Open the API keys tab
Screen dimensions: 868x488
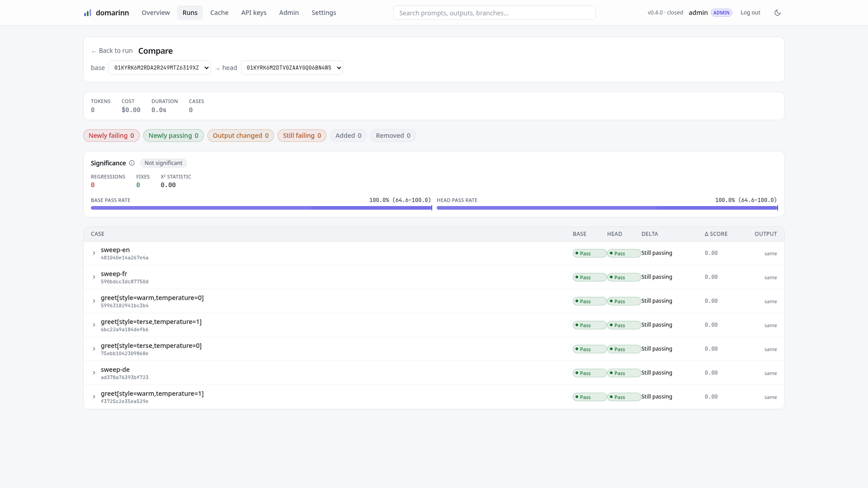pyautogui.click(x=254, y=13)
